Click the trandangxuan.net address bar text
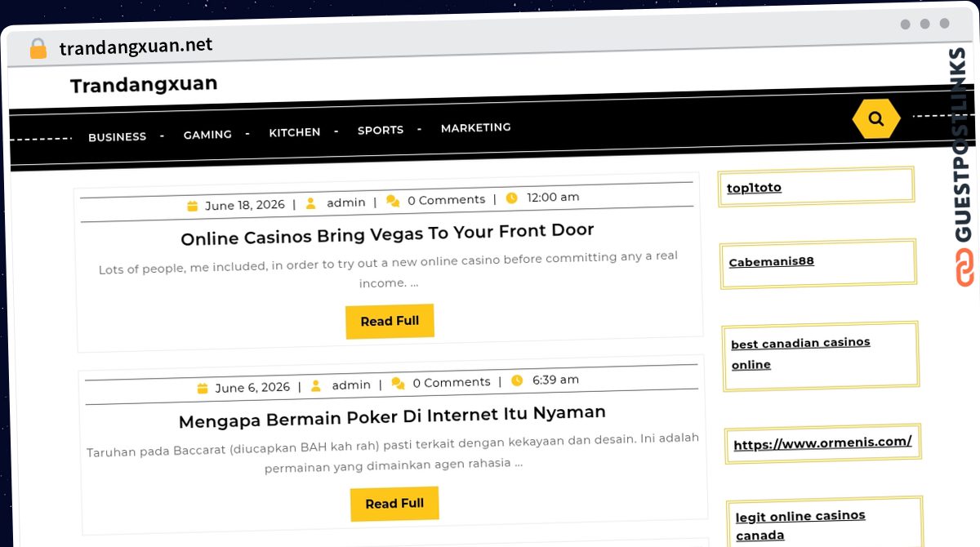The height and width of the screenshot is (547, 980). [x=136, y=47]
